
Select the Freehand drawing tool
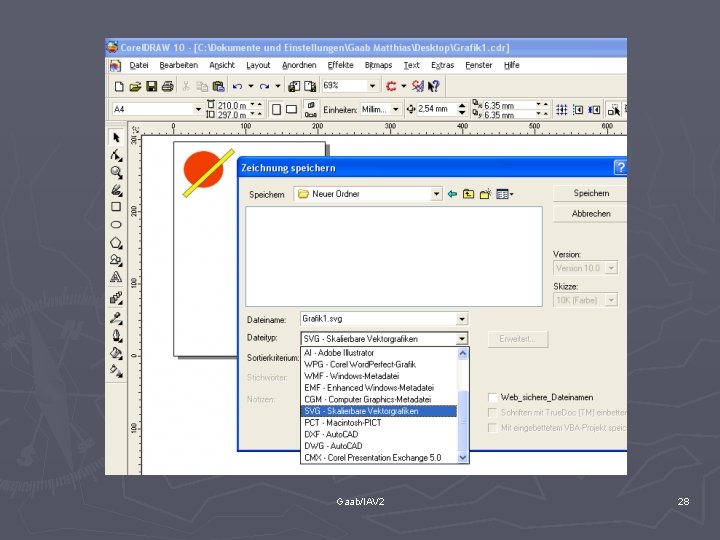point(116,190)
